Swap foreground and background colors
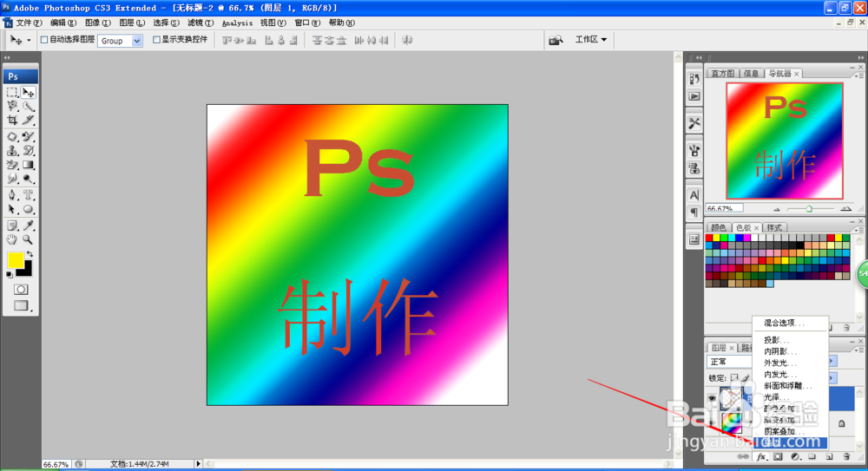This screenshot has height=471, width=868. tap(30, 254)
